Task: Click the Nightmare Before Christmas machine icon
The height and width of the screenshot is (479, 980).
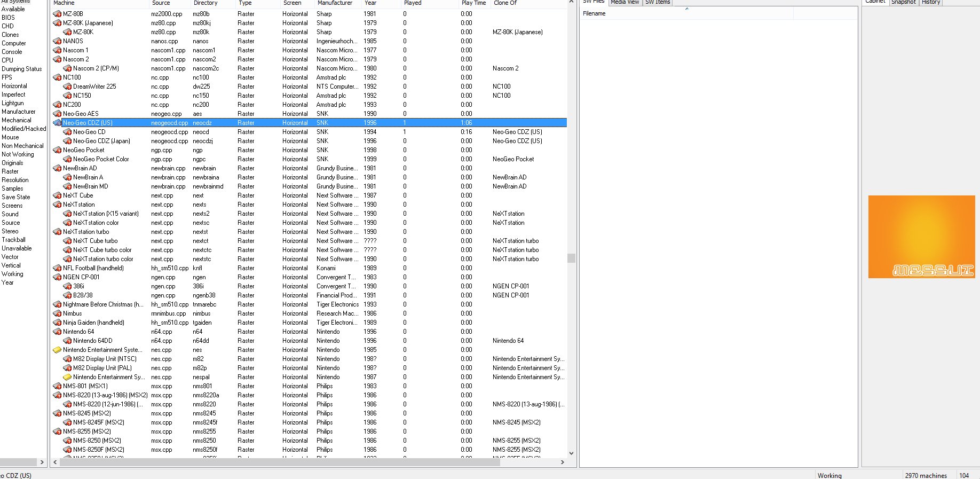Action: [x=57, y=304]
